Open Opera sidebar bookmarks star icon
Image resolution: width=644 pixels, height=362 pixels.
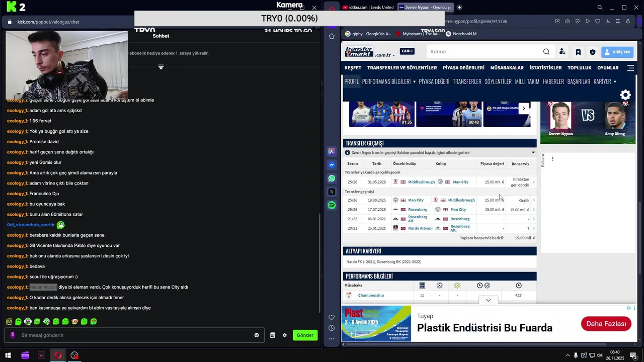pos(332,36)
